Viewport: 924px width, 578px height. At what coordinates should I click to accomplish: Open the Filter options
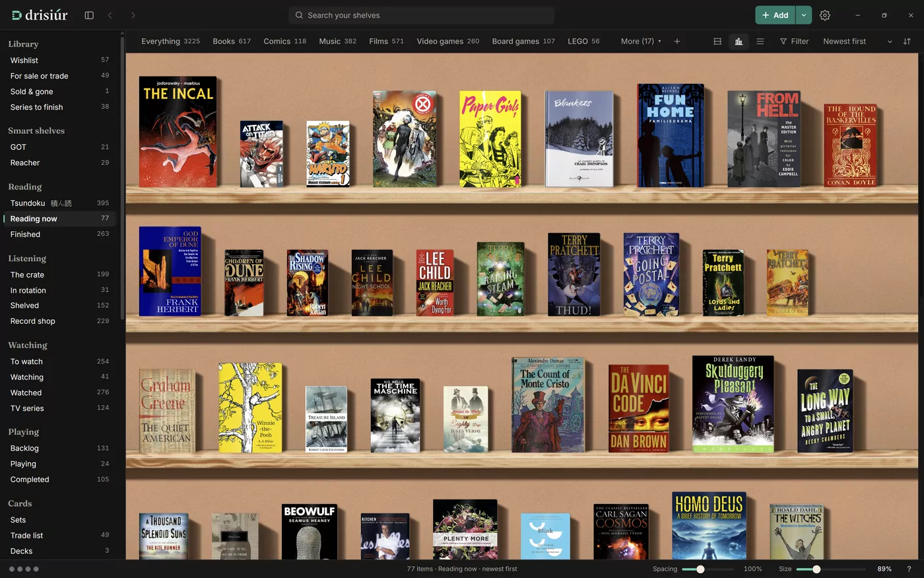point(794,41)
